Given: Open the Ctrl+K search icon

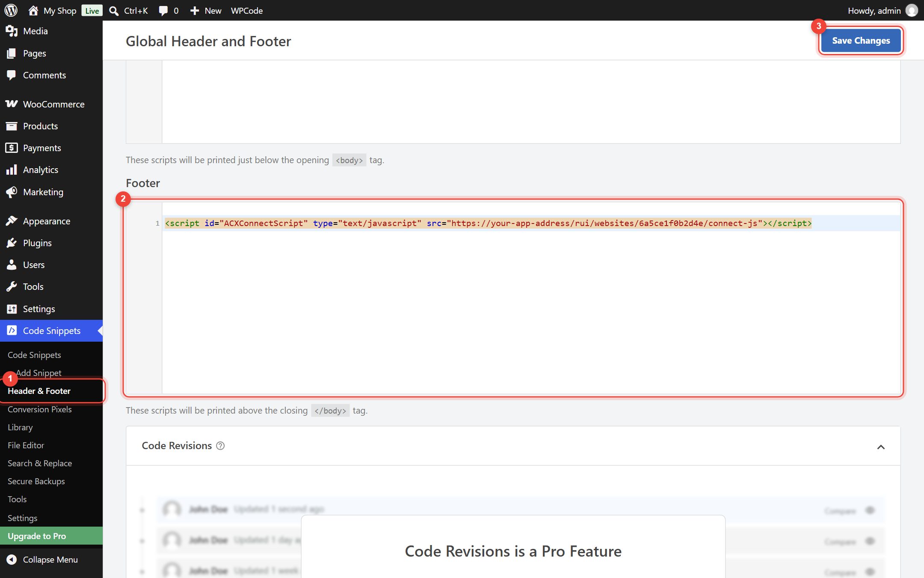Looking at the screenshot, I should click(114, 10).
